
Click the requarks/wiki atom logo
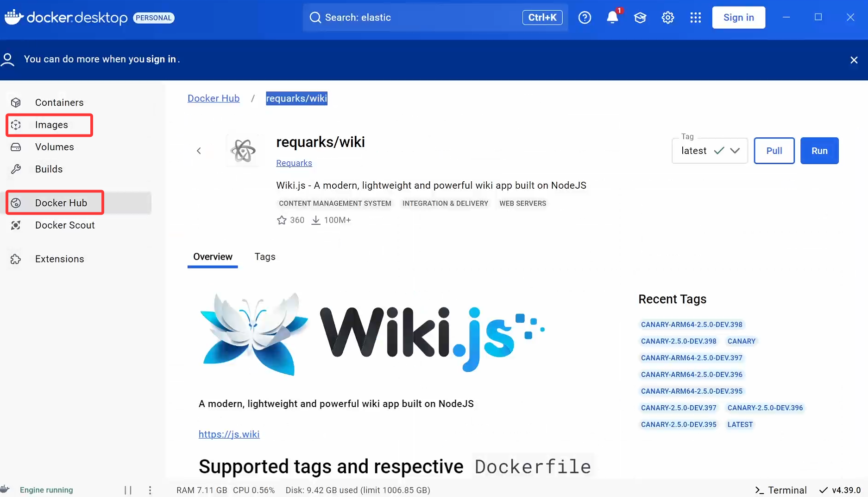click(x=243, y=151)
